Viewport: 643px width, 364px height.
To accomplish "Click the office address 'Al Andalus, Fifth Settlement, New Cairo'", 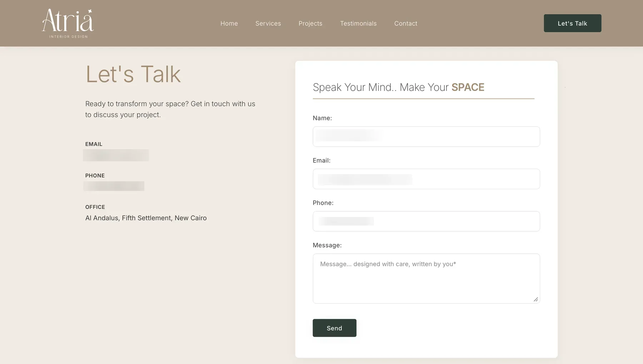I will coord(146,218).
